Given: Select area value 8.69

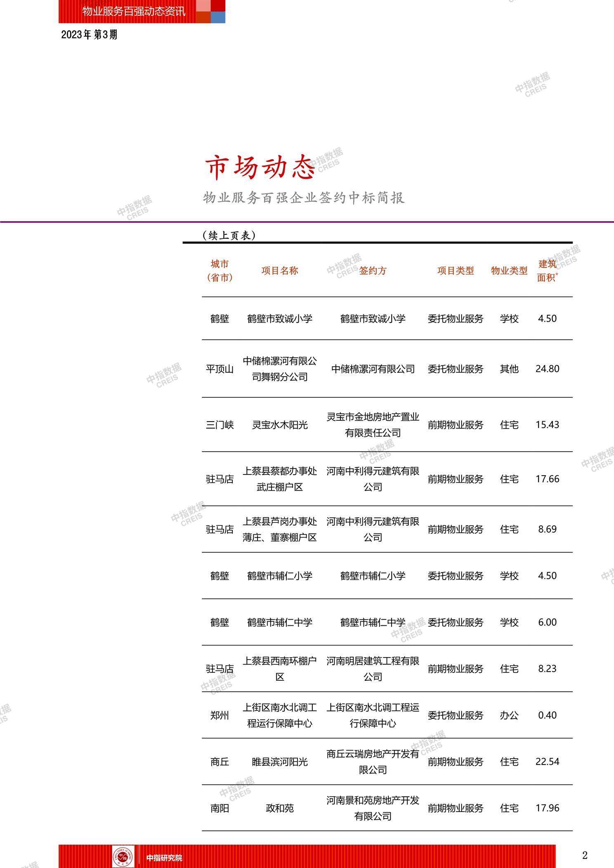Looking at the screenshot, I should (x=548, y=529).
